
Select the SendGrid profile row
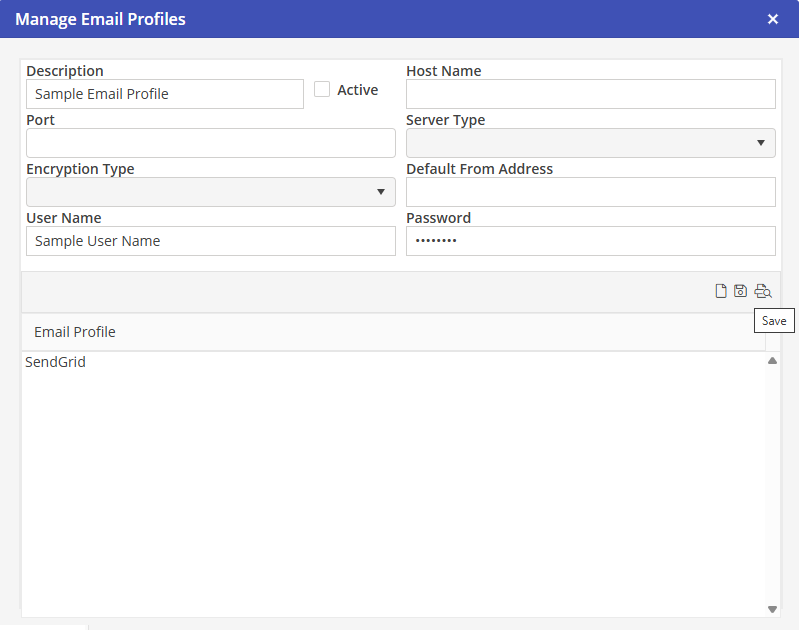tap(56, 362)
